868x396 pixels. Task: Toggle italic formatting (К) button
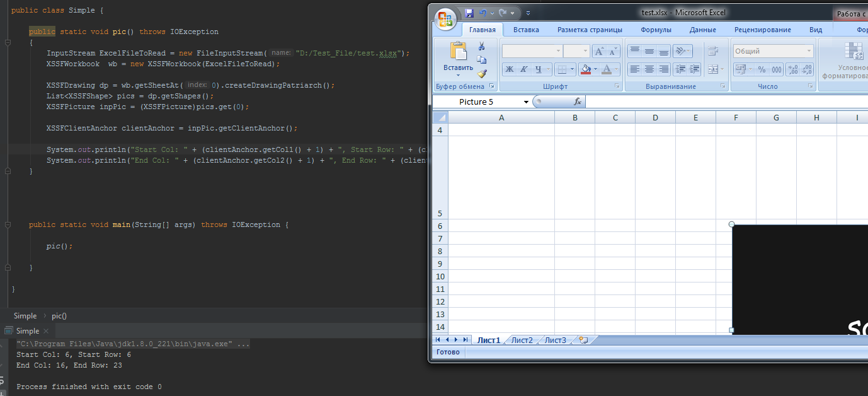pyautogui.click(x=523, y=69)
